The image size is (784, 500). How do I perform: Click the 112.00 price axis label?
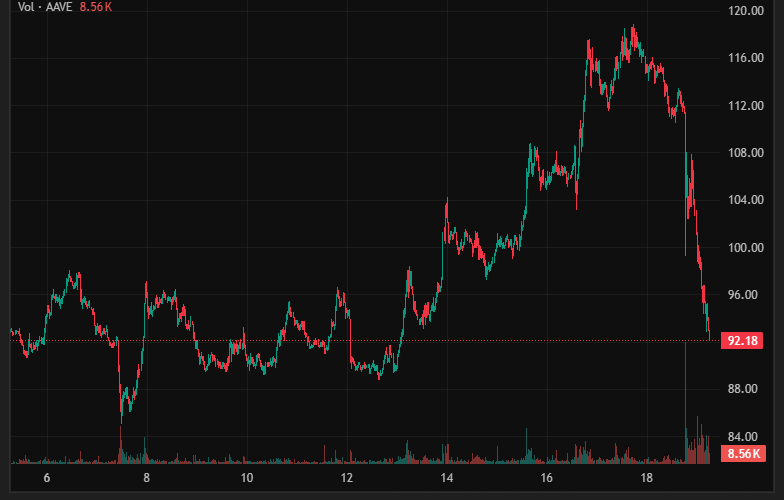[745, 106]
